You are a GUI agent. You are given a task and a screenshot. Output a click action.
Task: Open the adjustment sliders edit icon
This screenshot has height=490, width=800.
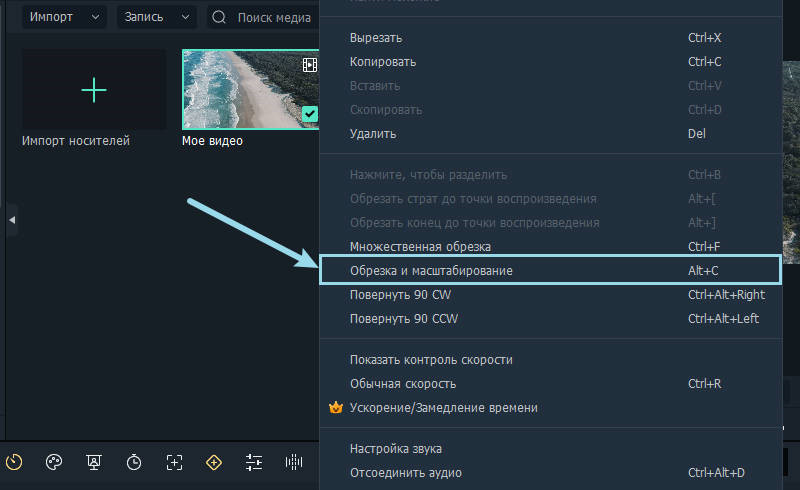click(254, 462)
